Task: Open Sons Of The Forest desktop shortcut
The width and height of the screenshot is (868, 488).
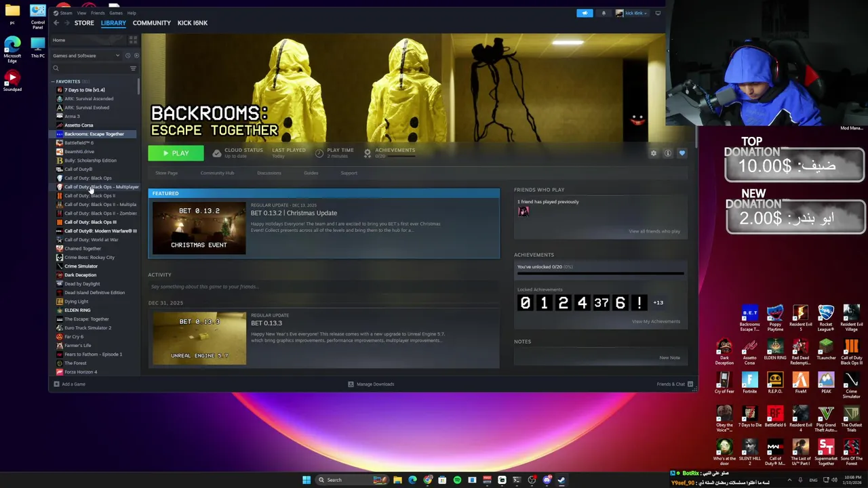Action: (x=851, y=453)
